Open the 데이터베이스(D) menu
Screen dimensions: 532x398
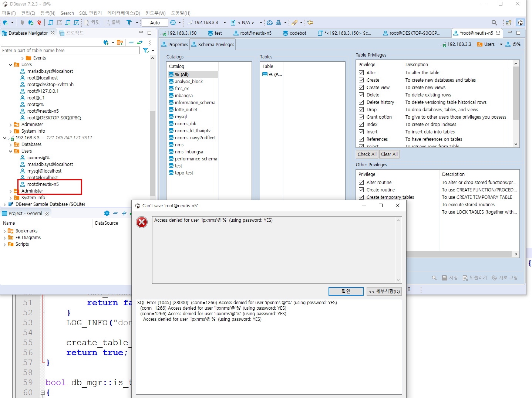coord(124,13)
